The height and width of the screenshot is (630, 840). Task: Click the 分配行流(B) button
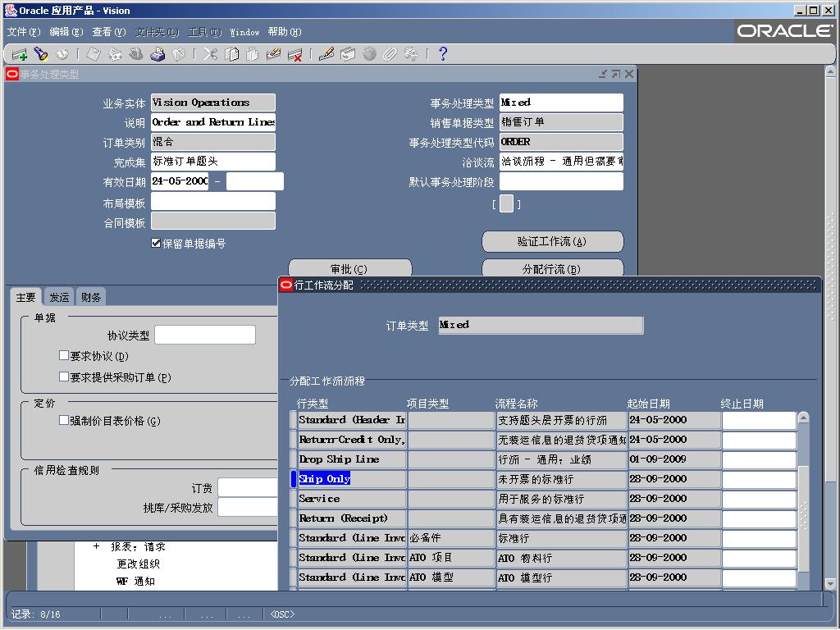(x=552, y=268)
